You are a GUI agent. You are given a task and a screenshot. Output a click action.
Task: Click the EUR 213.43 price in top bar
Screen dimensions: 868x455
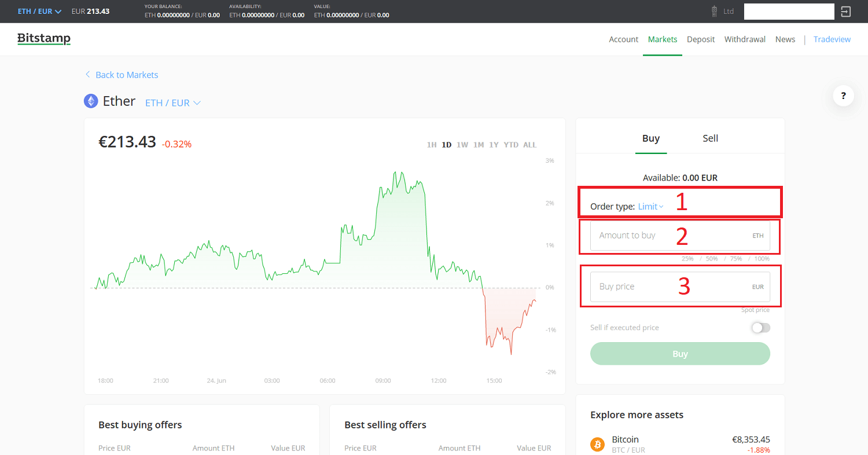coord(90,12)
